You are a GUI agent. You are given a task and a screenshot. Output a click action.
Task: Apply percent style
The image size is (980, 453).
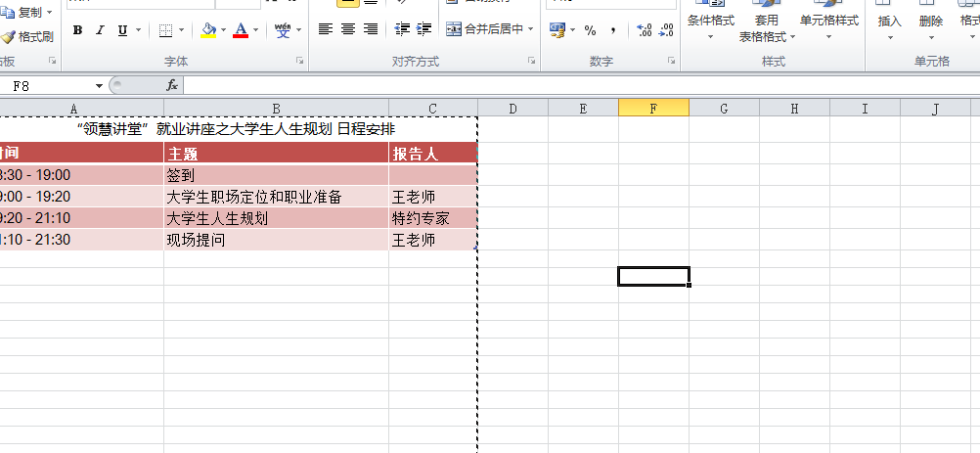coord(590,29)
